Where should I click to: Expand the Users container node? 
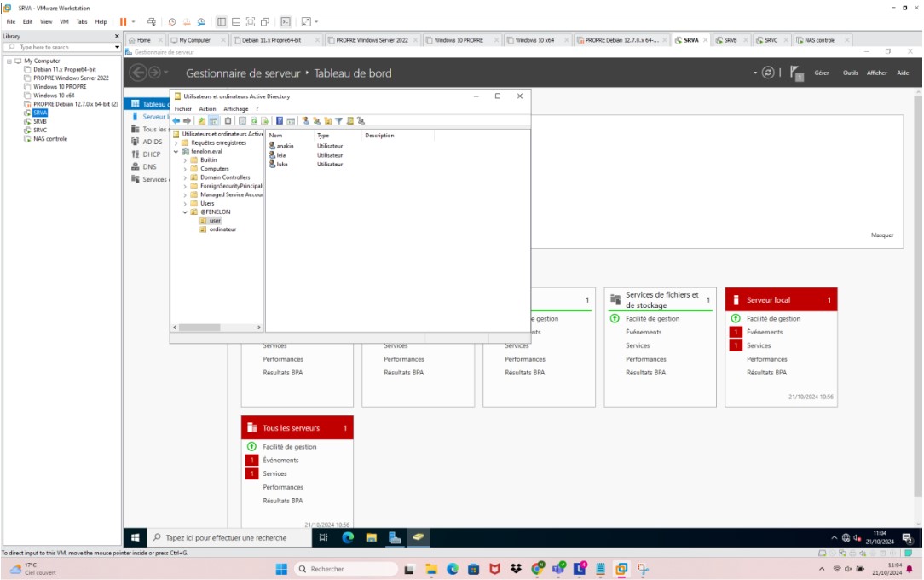pyautogui.click(x=185, y=203)
